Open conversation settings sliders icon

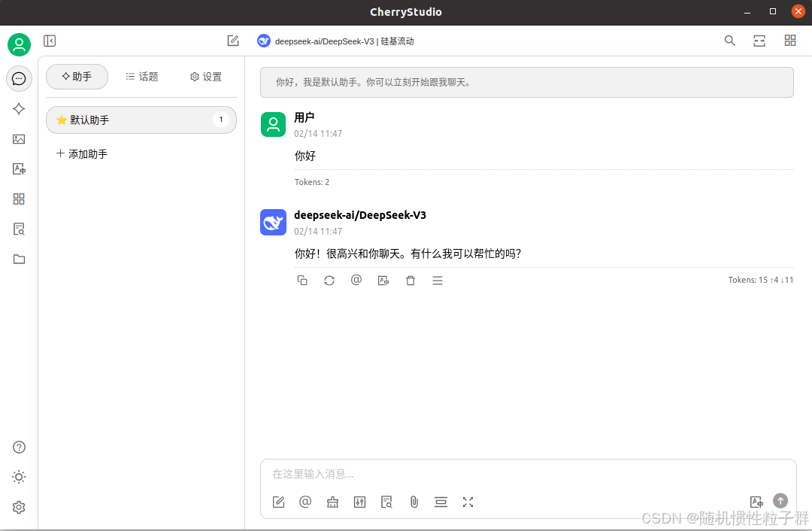[x=359, y=502]
